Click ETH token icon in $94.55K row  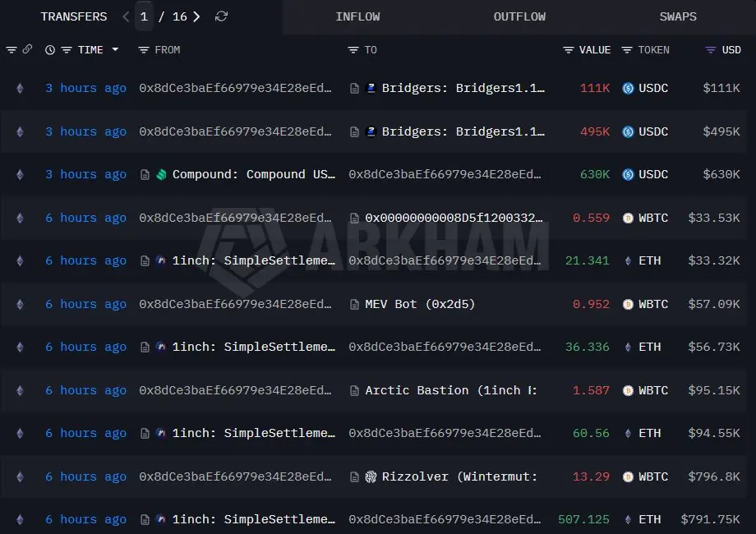tap(628, 433)
